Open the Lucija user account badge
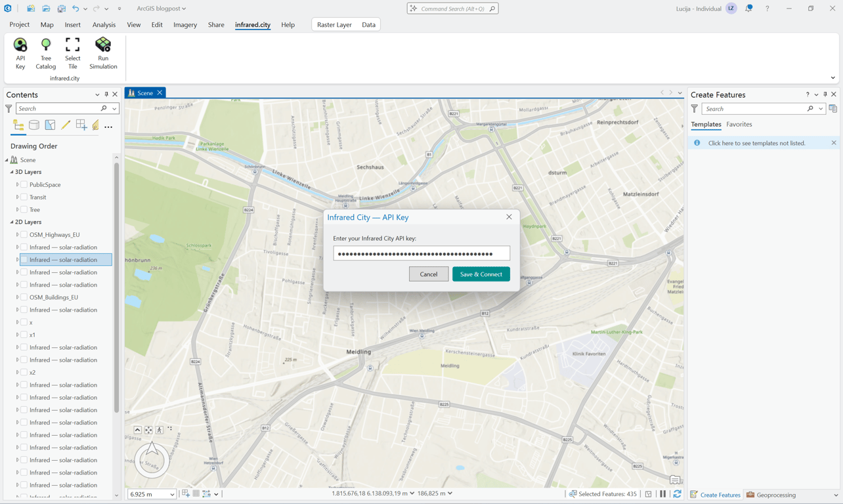Viewport: 843px width, 504px height. point(731,9)
